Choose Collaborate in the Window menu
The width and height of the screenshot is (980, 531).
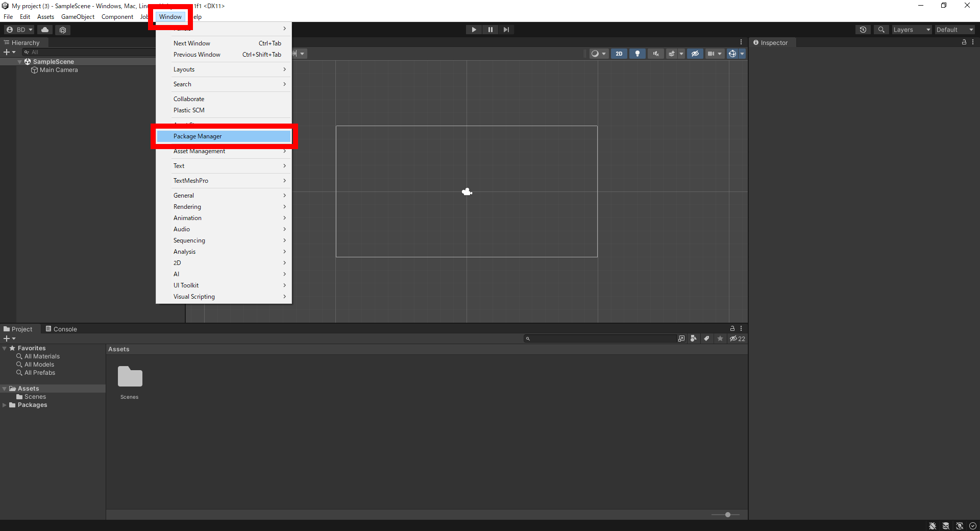[189, 99]
